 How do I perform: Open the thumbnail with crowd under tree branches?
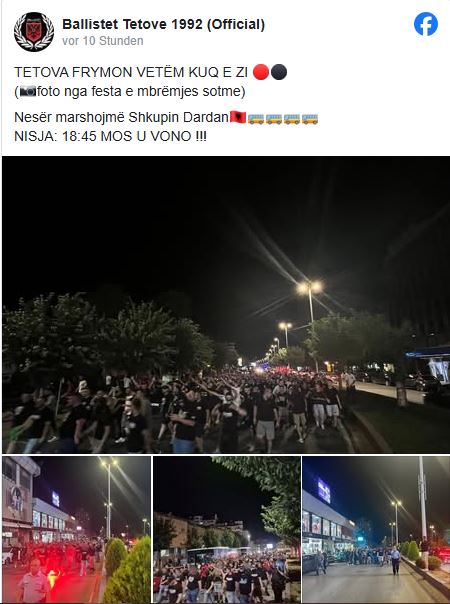point(227,529)
